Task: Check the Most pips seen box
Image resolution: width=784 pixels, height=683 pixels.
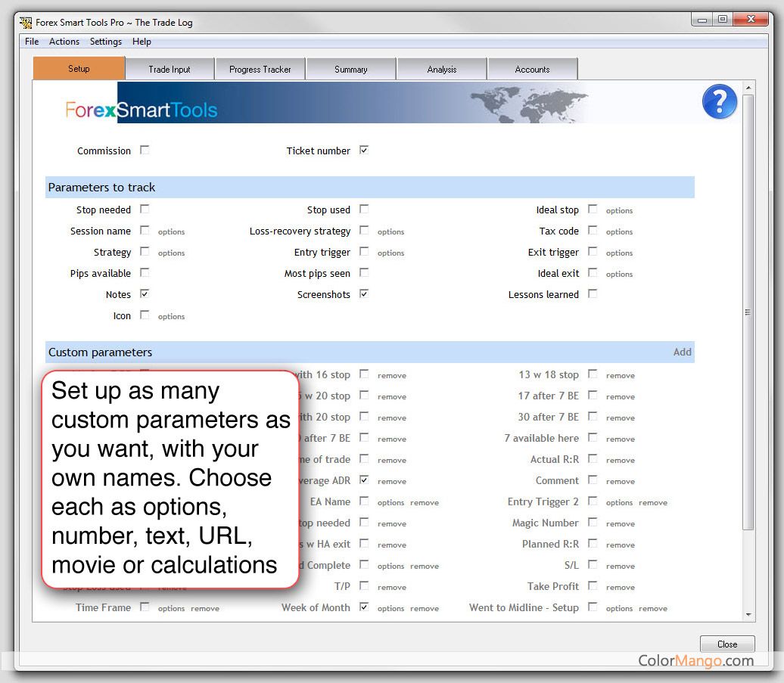Action: pyautogui.click(x=364, y=272)
